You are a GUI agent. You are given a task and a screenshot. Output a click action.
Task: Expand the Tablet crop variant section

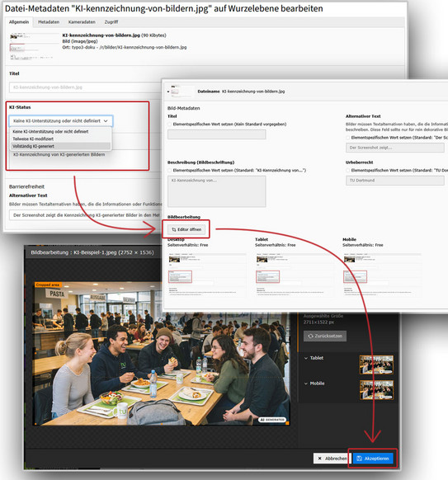point(306,358)
